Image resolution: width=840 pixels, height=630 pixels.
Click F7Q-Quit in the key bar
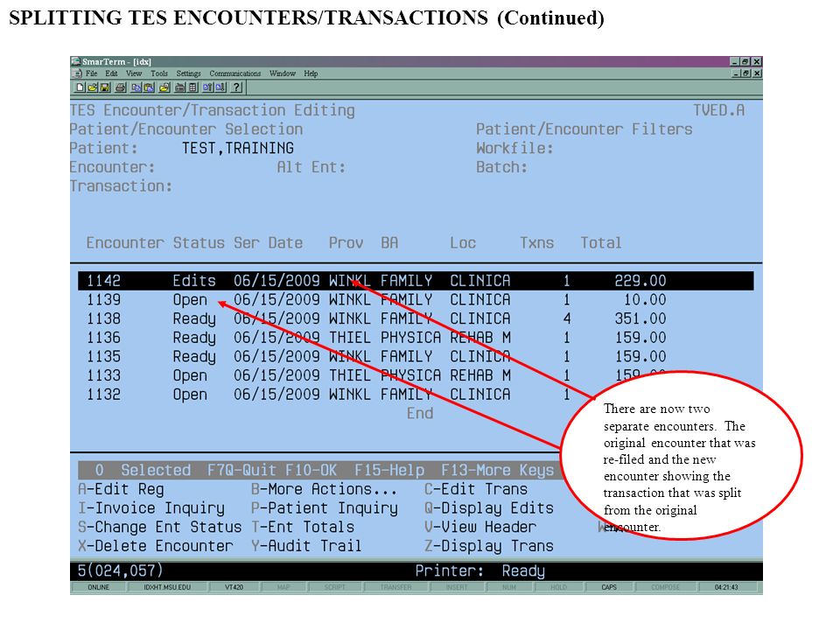point(242,471)
